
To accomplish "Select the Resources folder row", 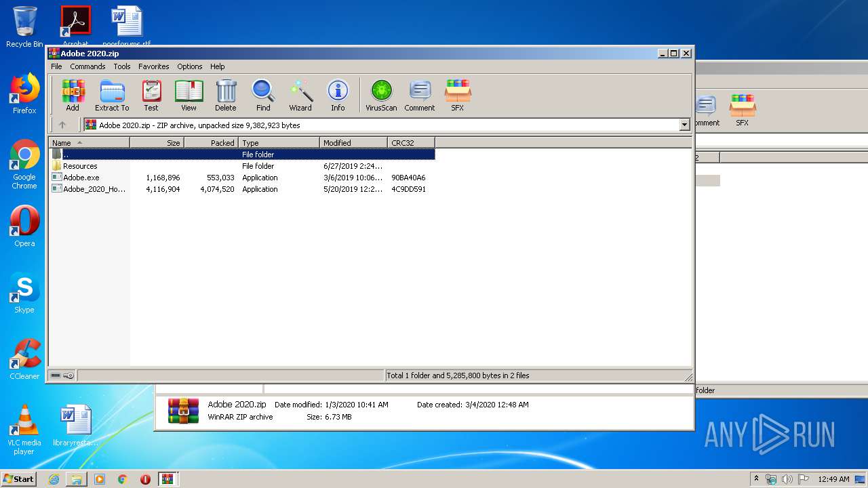I will point(242,166).
